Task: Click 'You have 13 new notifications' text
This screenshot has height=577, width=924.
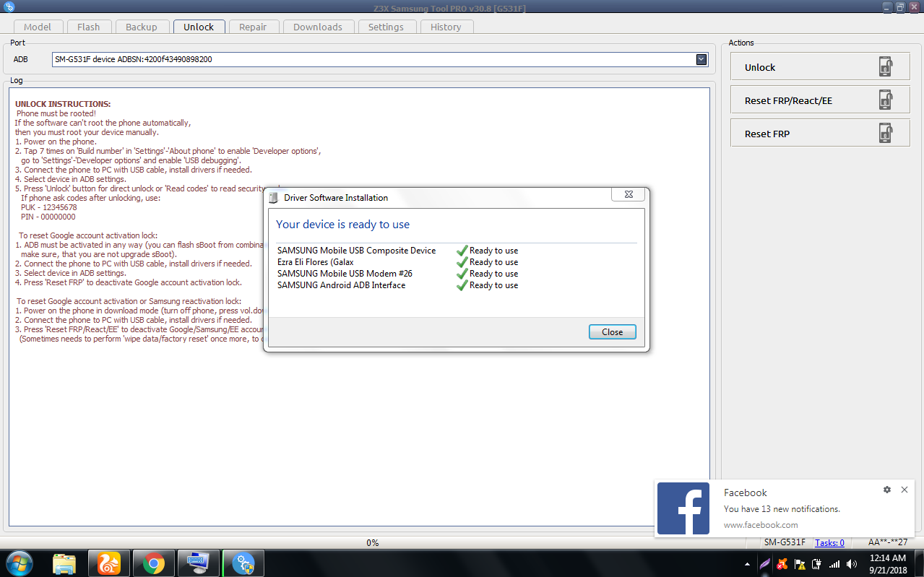Action: [782, 509]
